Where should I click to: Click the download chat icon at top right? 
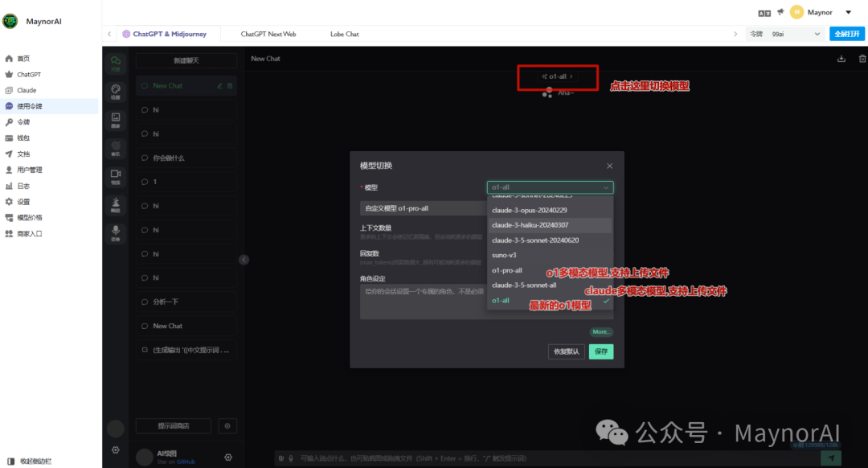coord(841,59)
